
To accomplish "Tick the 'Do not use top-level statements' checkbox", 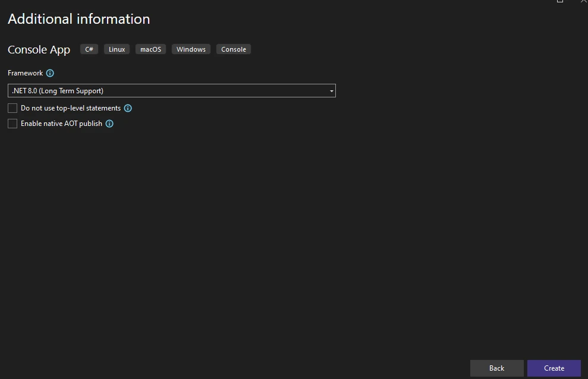I will 12,108.
